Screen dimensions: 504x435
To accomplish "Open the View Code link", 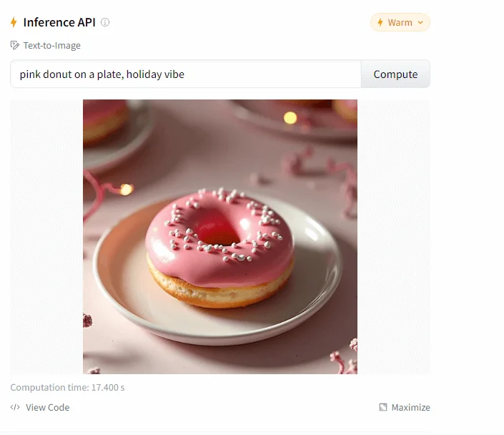I will [x=47, y=408].
